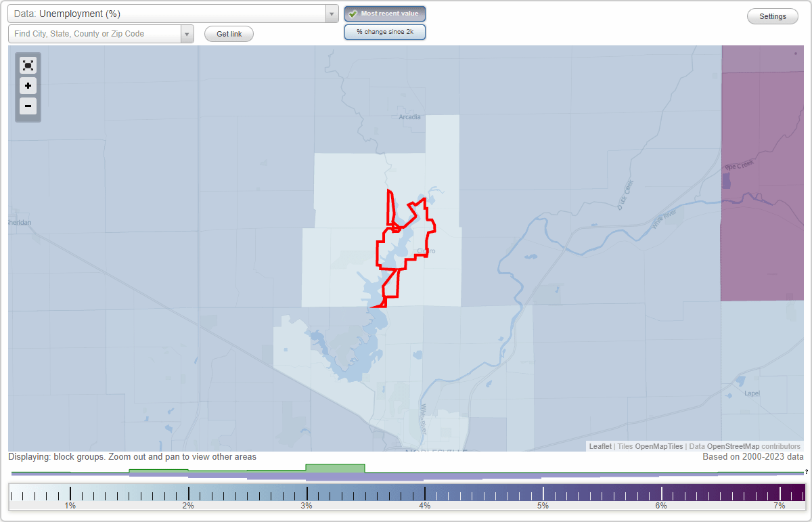Click the Get link button

[229, 34]
